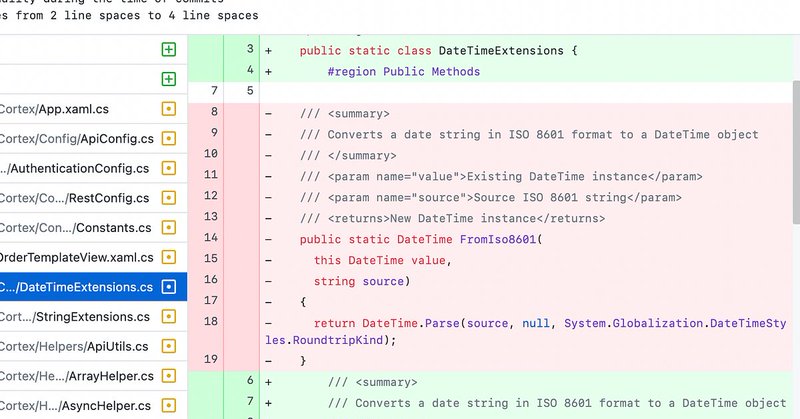The height and width of the screenshot is (419, 800).
Task: Click old line number 8
Action: (x=214, y=111)
